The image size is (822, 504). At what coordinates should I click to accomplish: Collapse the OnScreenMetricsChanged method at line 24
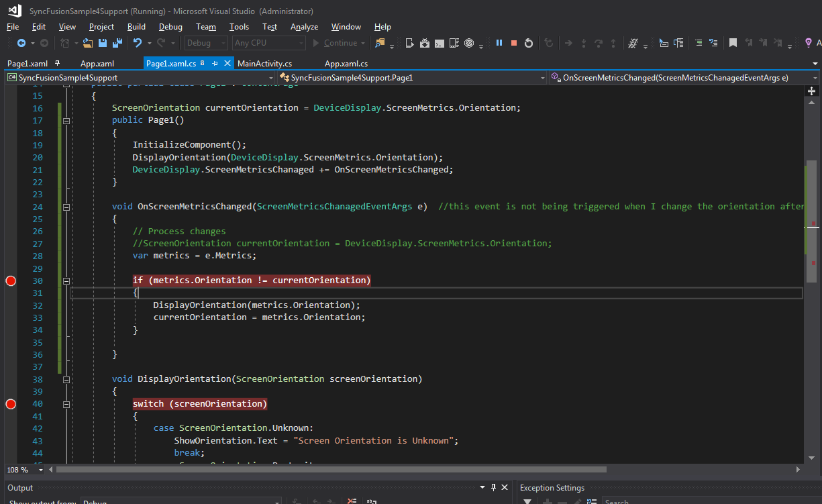pos(66,207)
